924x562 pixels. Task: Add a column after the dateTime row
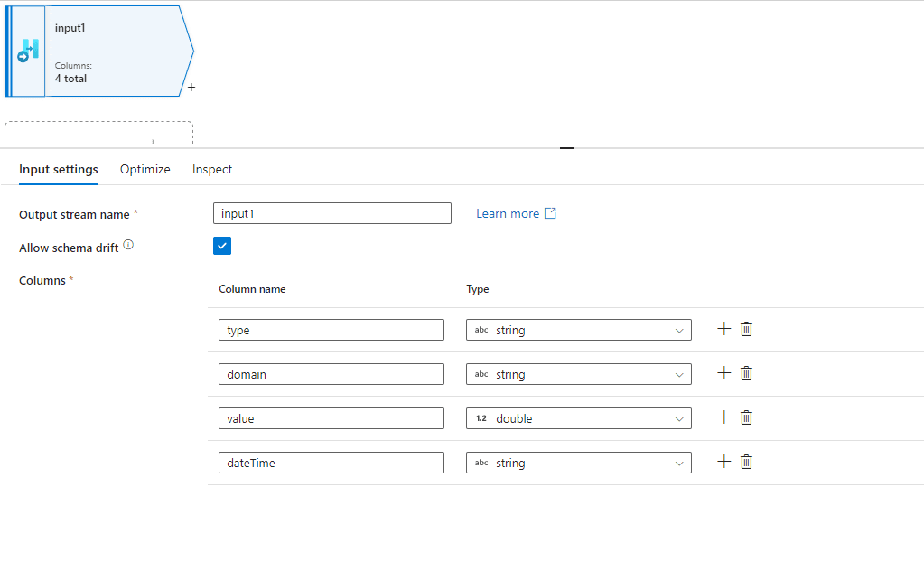click(723, 462)
